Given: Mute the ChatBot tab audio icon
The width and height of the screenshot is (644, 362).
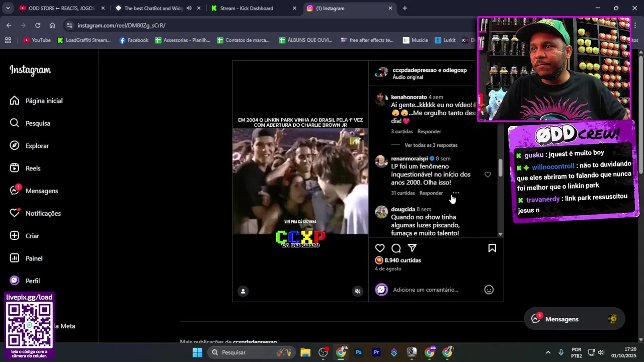Looking at the screenshot, I should pyautogui.click(x=189, y=8).
